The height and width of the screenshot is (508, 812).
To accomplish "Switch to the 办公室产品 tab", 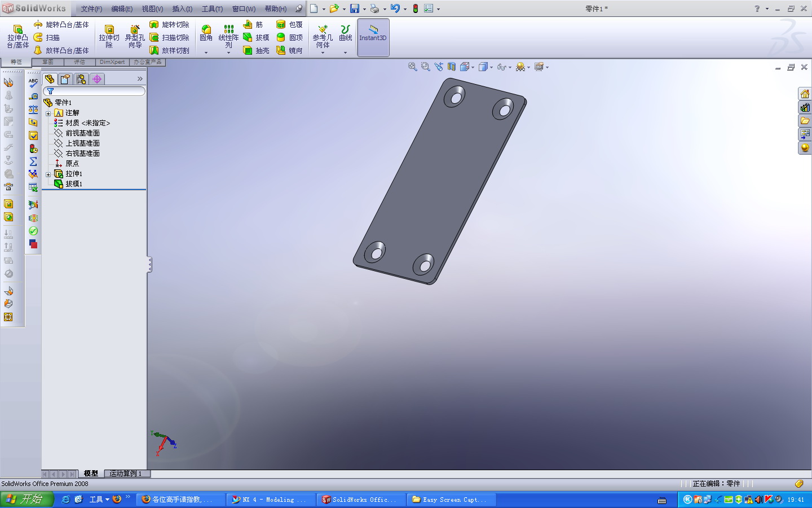I will click(147, 62).
